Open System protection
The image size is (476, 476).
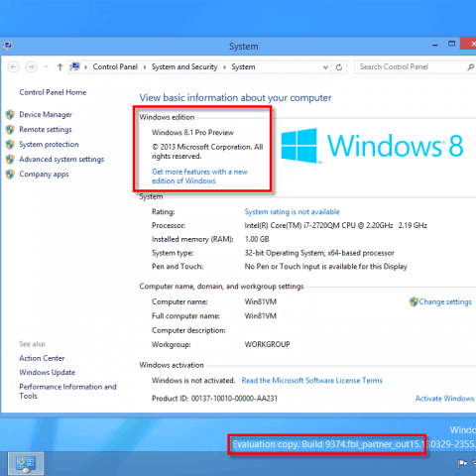pyautogui.click(x=49, y=145)
